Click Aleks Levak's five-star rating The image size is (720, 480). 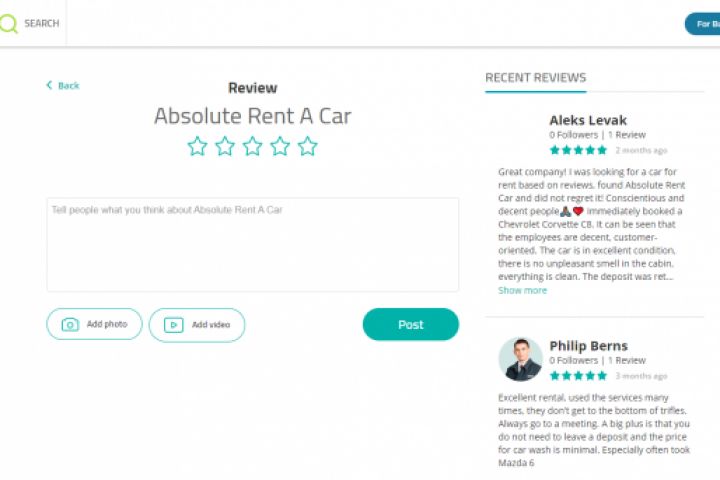click(x=578, y=150)
